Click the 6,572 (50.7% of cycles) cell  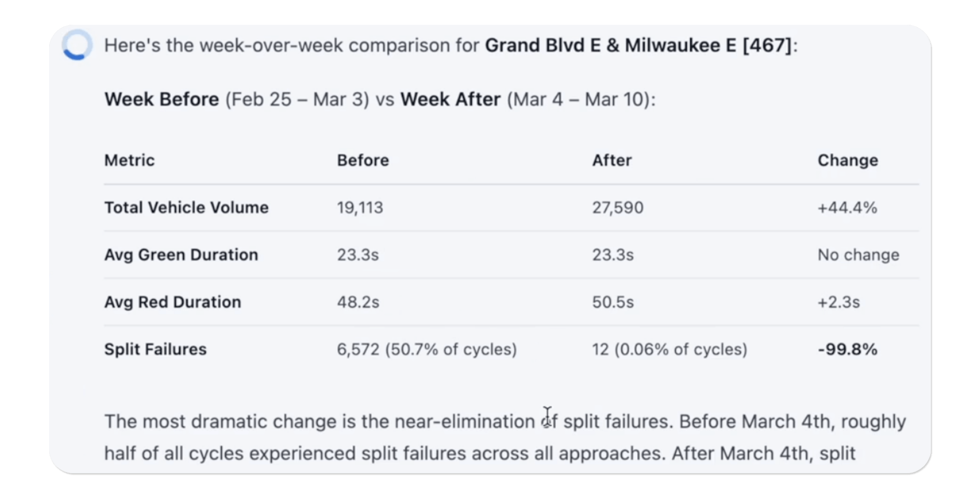pyautogui.click(x=427, y=349)
